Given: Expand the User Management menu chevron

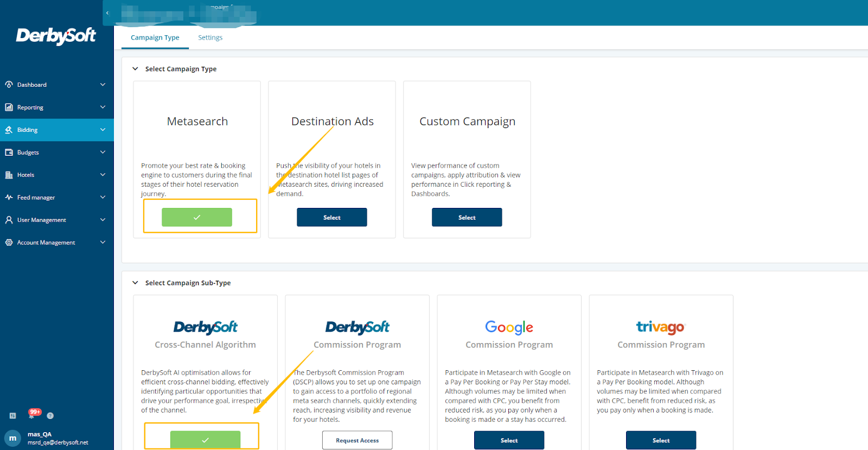Looking at the screenshot, I should click(103, 220).
